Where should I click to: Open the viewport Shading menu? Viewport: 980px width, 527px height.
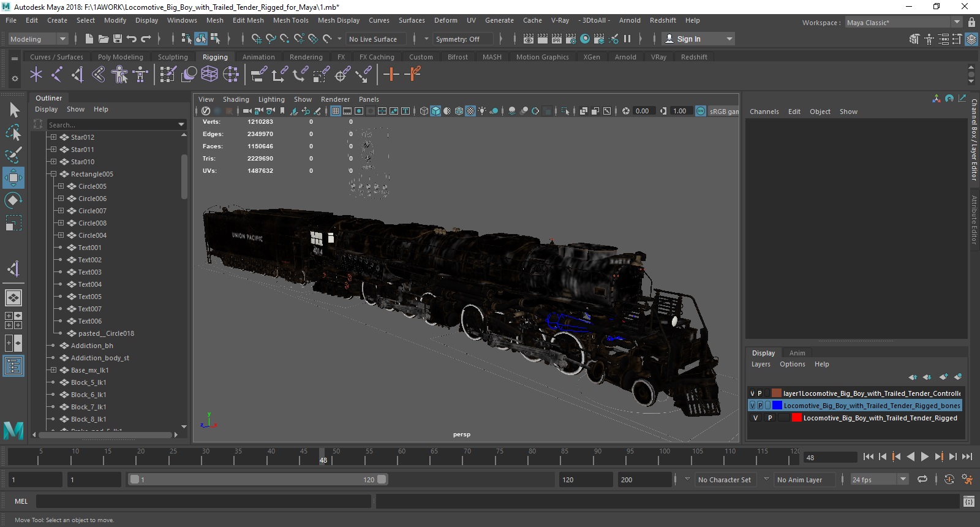[236, 99]
